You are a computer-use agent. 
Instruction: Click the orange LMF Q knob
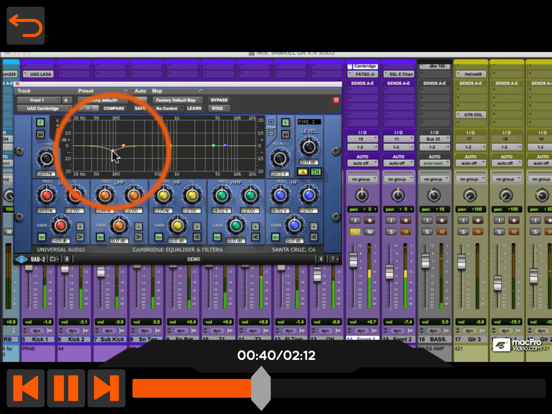pos(133,195)
